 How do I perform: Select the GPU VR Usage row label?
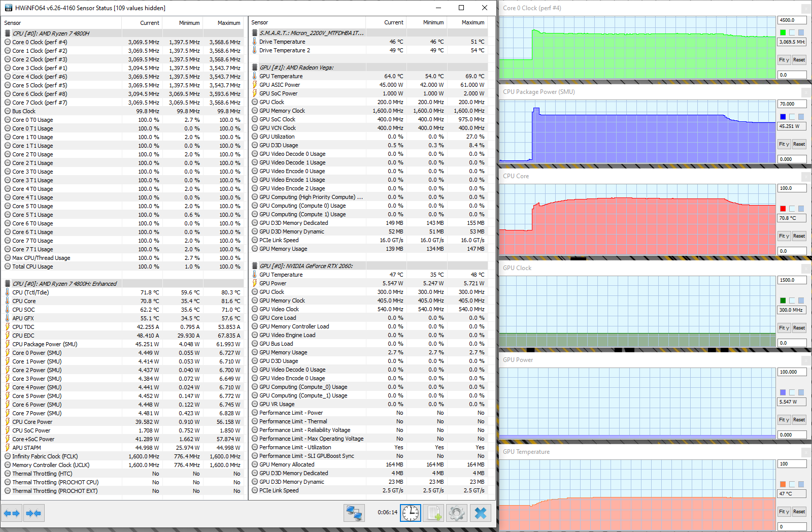point(277,404)
